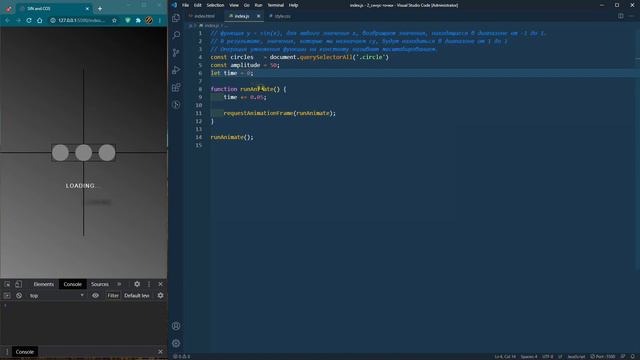Viewport: 640px width, 360px height.
Task: Open the Go menu
Action: pos(247,5)
